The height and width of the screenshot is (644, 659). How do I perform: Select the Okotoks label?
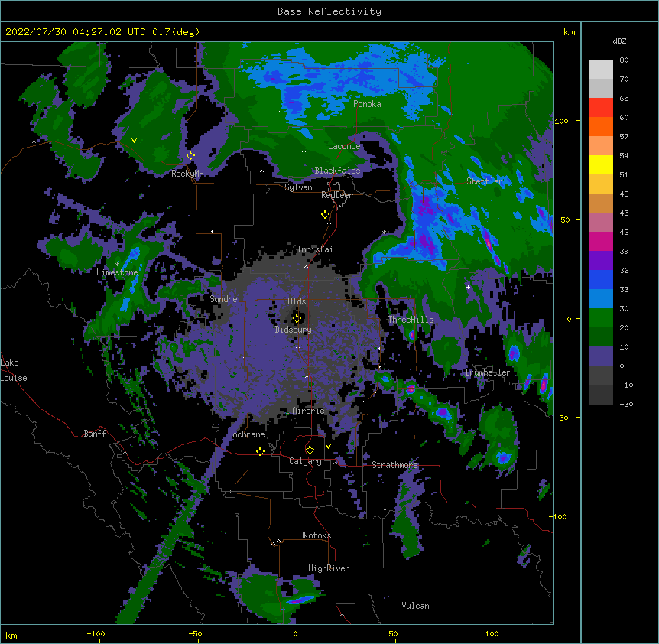coord(315,535)
